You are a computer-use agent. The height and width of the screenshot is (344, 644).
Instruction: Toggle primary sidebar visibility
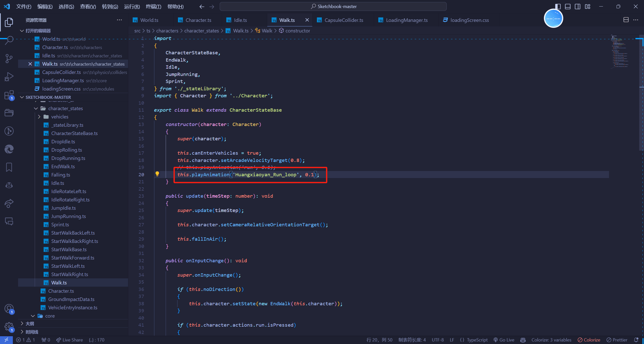tap(558, 7)
